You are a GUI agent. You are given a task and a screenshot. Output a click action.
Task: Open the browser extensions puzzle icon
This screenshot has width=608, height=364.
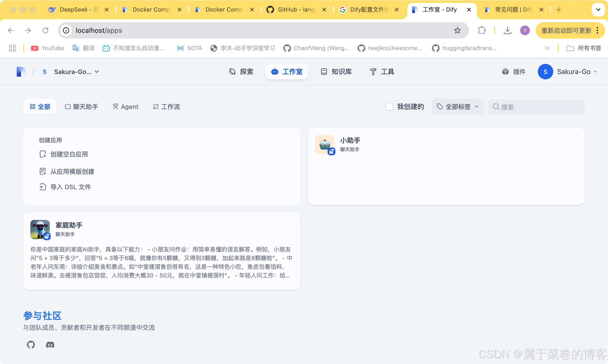coord(482,30)
